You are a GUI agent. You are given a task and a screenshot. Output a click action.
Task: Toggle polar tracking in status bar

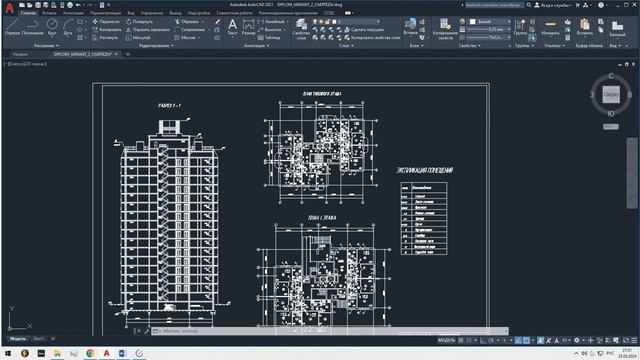491,340
